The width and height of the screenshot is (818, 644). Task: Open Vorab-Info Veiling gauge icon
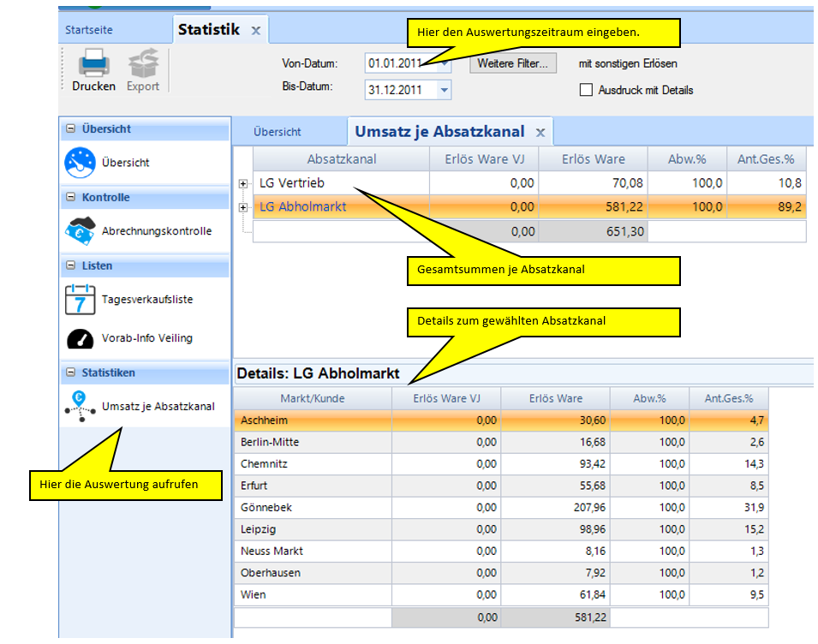tap(81, 338)
